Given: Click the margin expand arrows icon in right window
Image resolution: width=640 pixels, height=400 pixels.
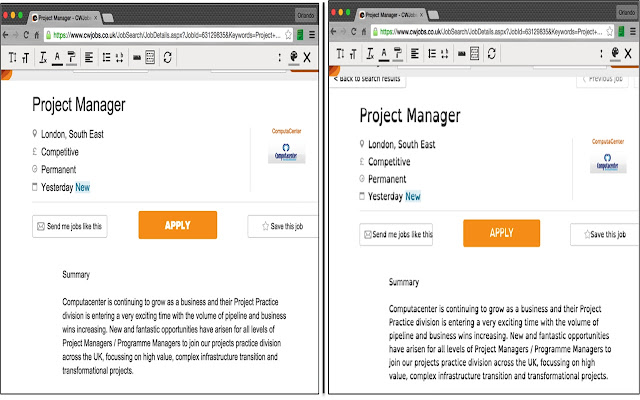Looking at the screenshot, I should click(x=445, y=53).
